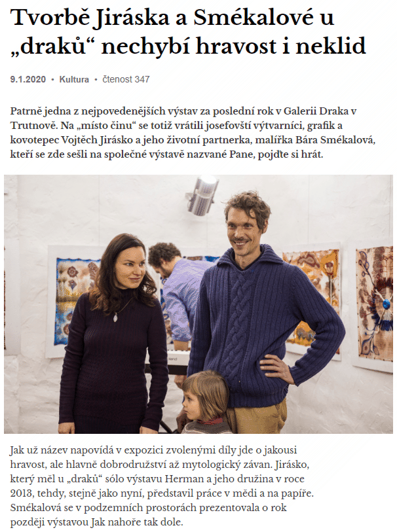Click the article headline about Jirásko and Smékalová

188,31
